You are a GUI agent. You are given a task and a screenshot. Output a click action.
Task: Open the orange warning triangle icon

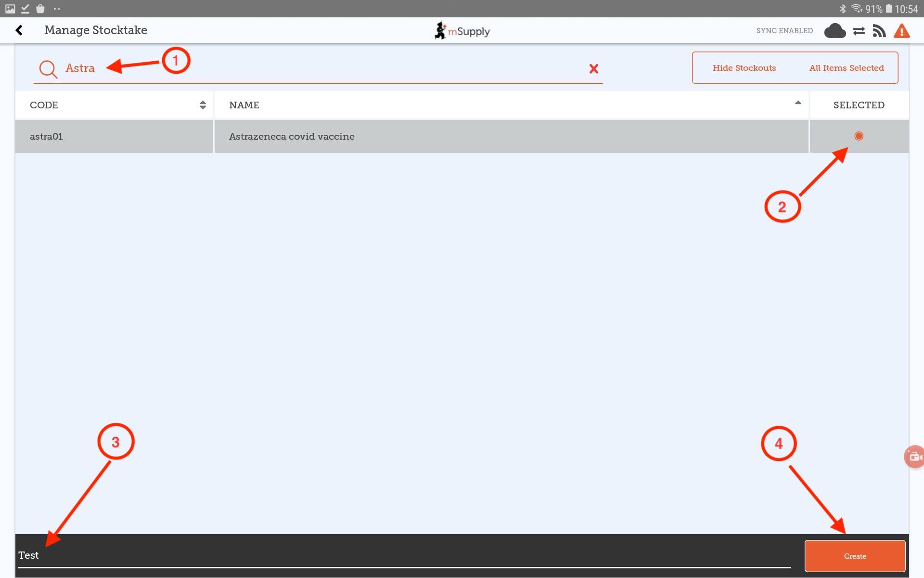[x=901, y=31]
